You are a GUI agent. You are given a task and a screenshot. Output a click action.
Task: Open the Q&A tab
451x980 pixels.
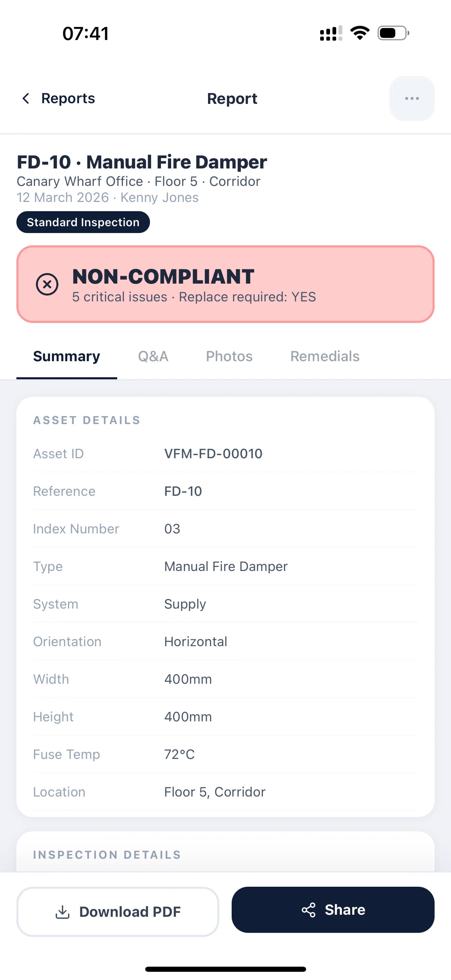(x=153, y=356)
